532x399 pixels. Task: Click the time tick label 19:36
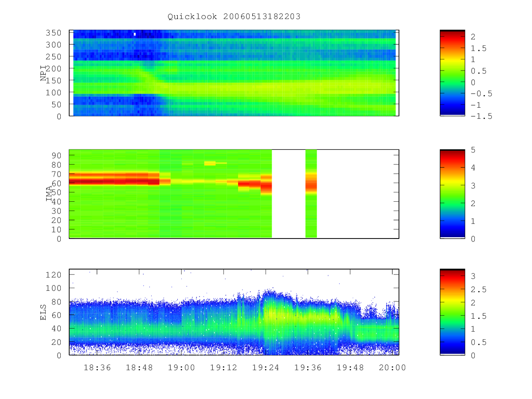pyautogui.click(x=308, y=368)
